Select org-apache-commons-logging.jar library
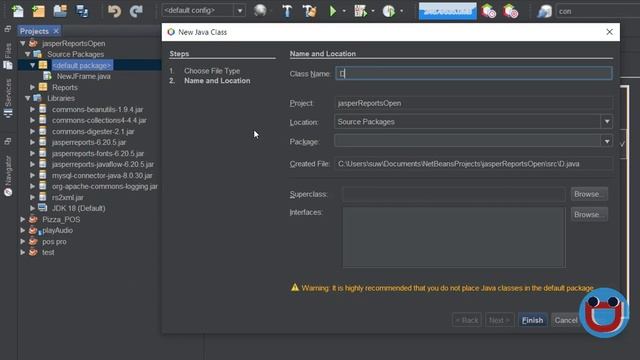The width and height of the screenshot is (640, 360). coord(104,186)
